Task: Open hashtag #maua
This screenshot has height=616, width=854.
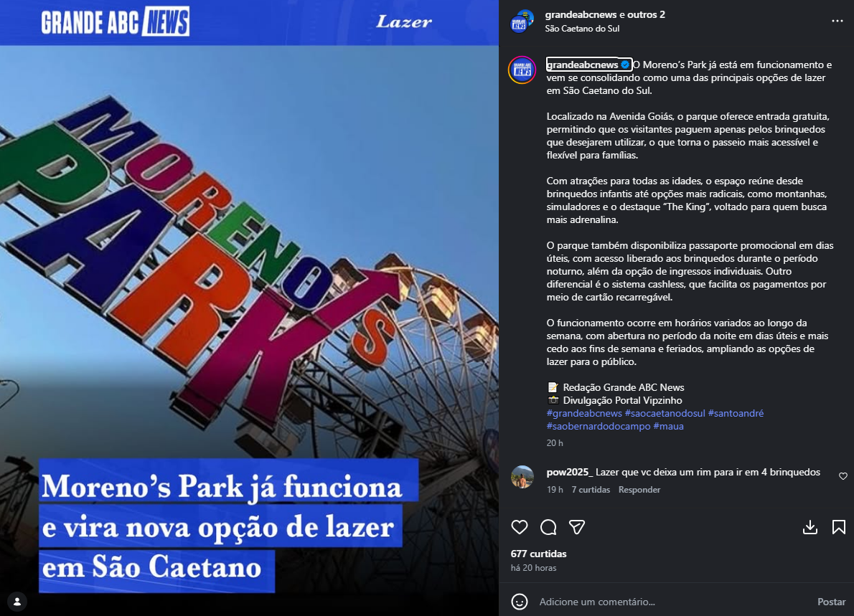Action: 668,426
